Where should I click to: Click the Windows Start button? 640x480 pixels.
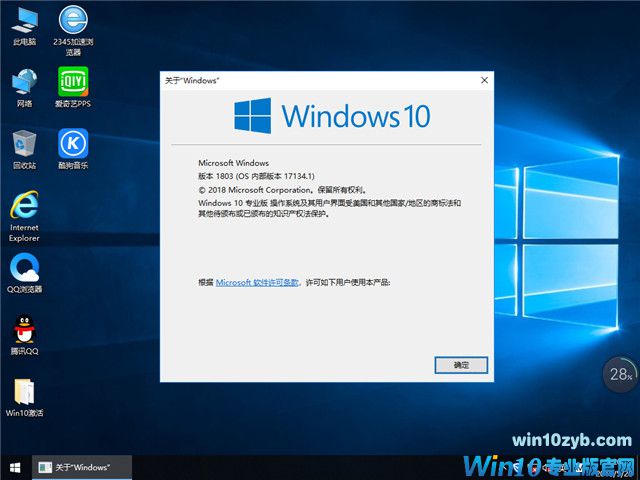click(16, 467)
